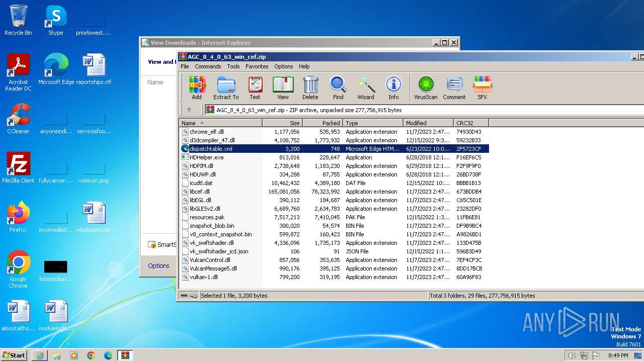Open the Windows Start menu

pyautogui.click(x=14, y=355)
